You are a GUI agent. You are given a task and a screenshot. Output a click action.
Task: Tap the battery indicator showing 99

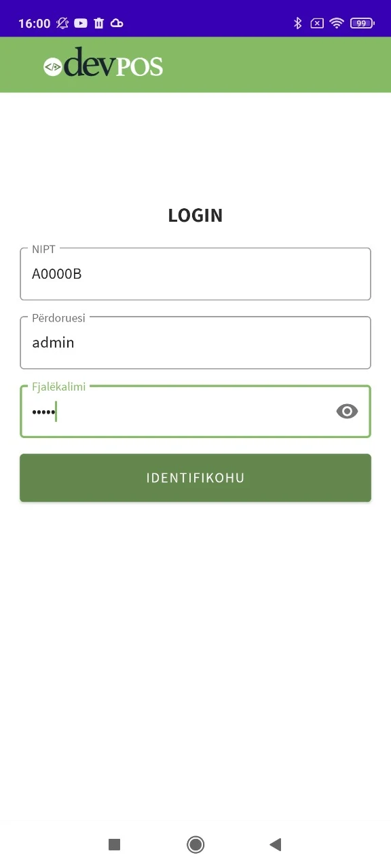pyautogui.click(x=362, y=23)
